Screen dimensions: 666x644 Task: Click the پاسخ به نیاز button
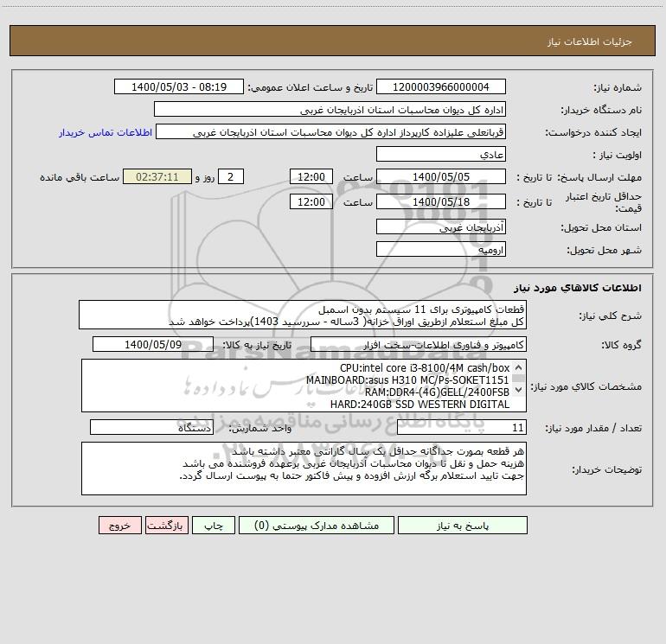point(462,526)
